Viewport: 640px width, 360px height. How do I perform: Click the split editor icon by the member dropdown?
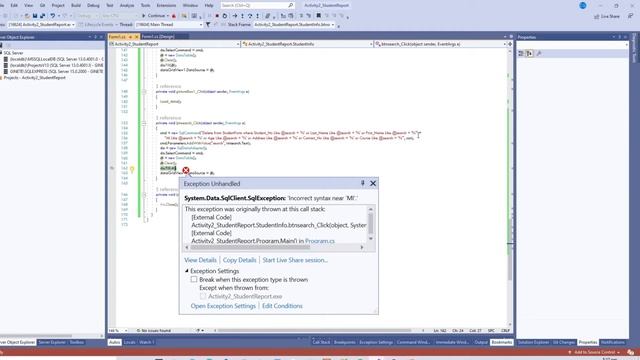(x=510, y=44)
